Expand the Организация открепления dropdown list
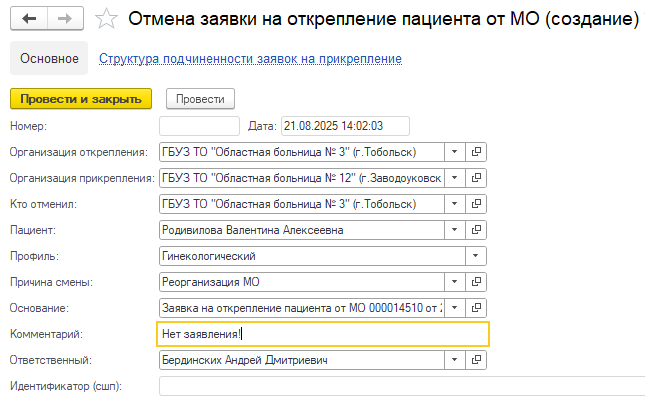This screenshot has width=645, height=409. point(454,152)
